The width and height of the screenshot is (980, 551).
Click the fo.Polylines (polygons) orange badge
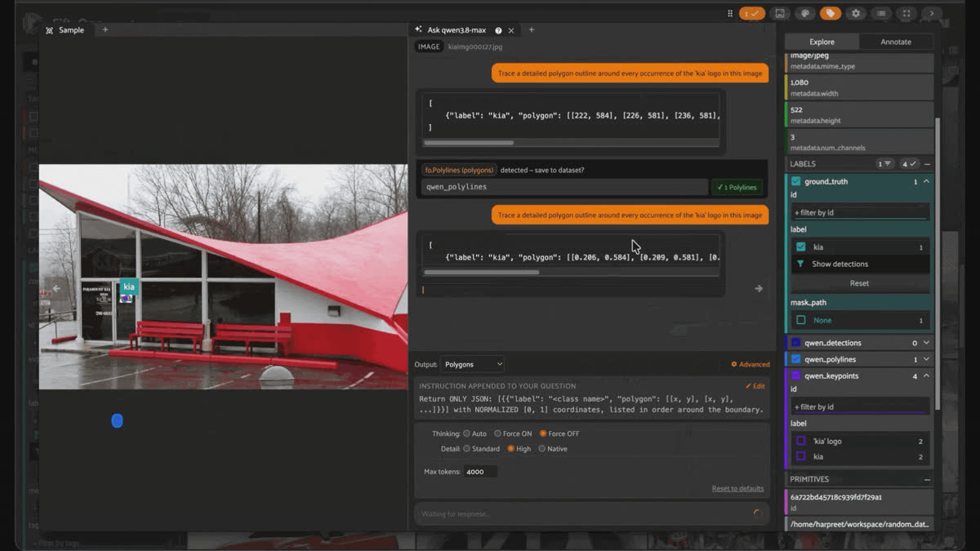[460, 170]
